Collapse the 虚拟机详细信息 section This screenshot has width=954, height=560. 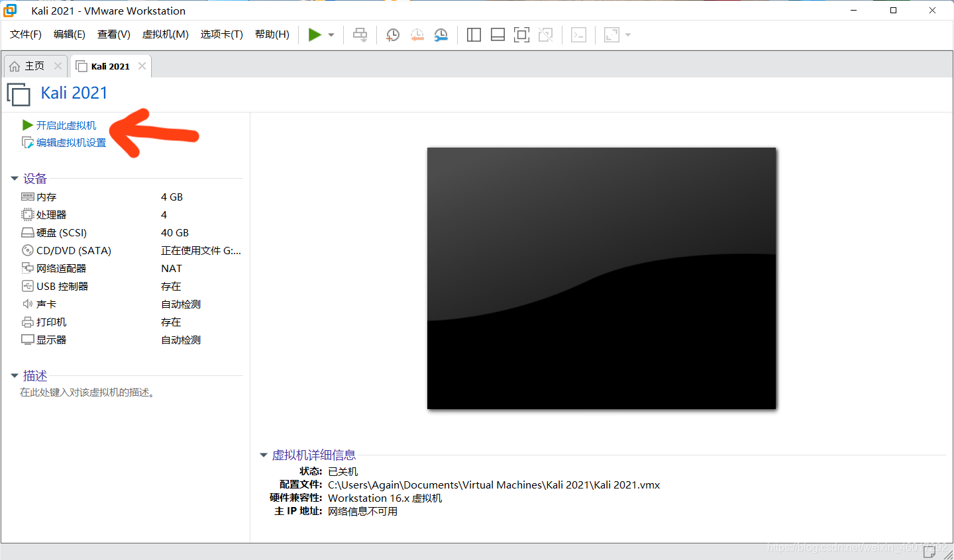coord(264,455)
